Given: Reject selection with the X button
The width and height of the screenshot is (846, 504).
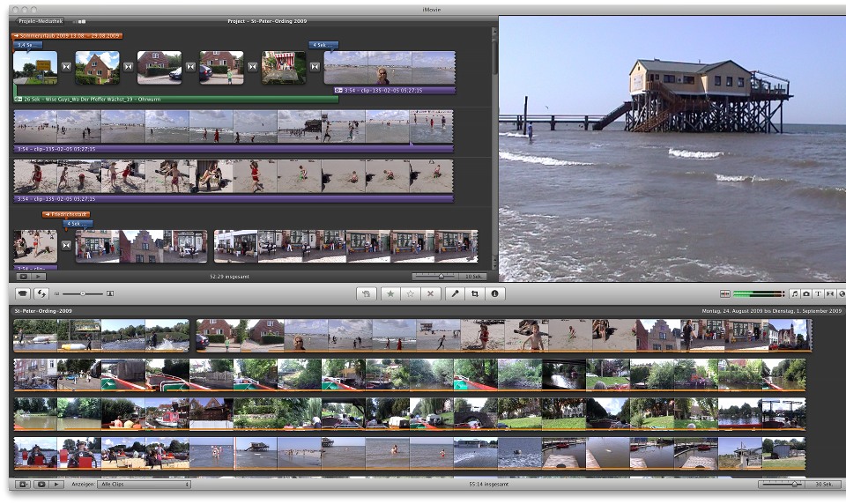Looking at the screenshot, I should pyautogui.click(x=430, y=293).
